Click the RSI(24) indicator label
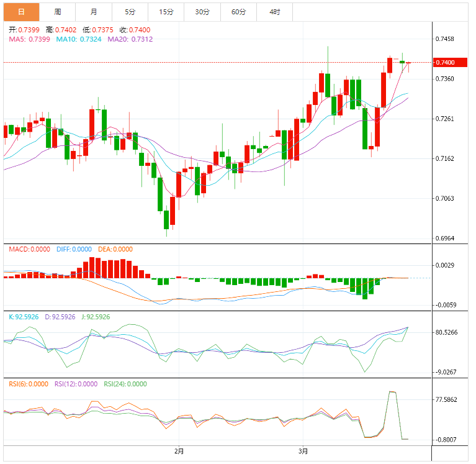 pyautogui.click(x=125, y=384)
